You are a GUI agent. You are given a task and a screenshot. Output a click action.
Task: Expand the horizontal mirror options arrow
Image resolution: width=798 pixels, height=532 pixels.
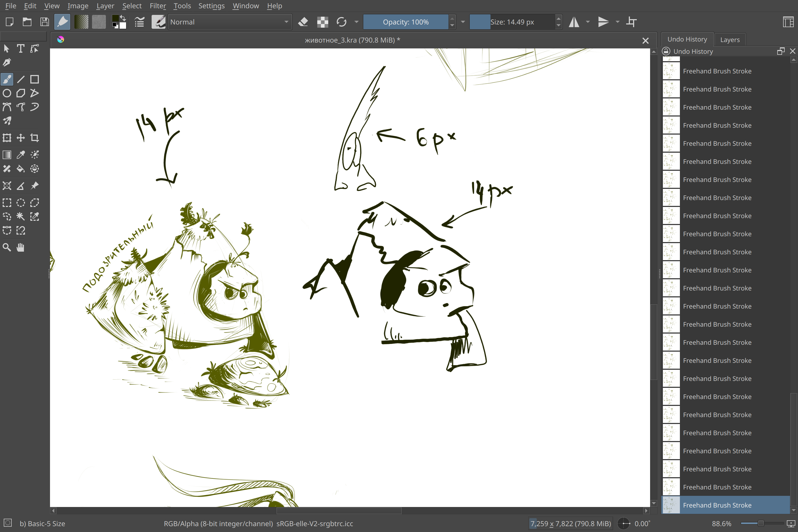(x=588, y=22)
